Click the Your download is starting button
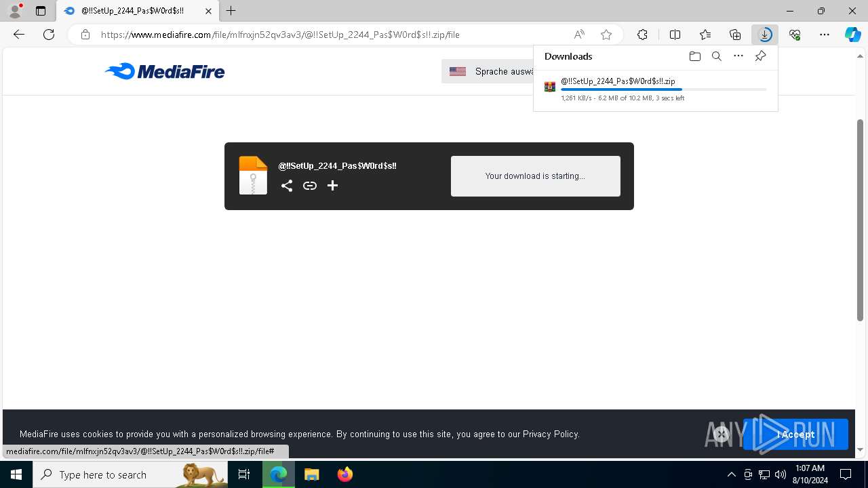Viewport: 868px width, 488px height. click(536, 176)
